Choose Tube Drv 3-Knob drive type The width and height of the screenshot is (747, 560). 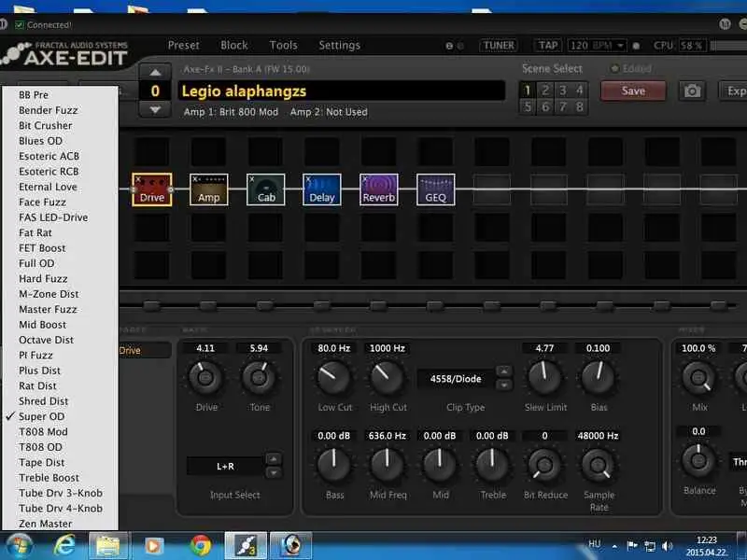tap(61, 493)
